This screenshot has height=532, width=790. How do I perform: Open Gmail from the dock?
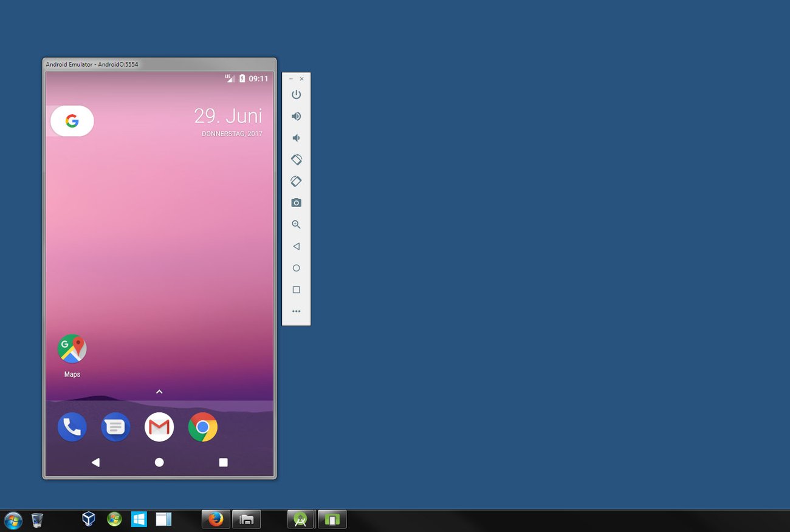point(159,428)
